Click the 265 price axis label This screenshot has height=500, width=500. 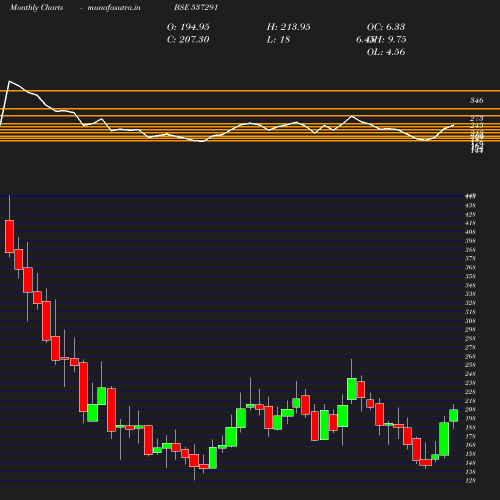[470, 357]
